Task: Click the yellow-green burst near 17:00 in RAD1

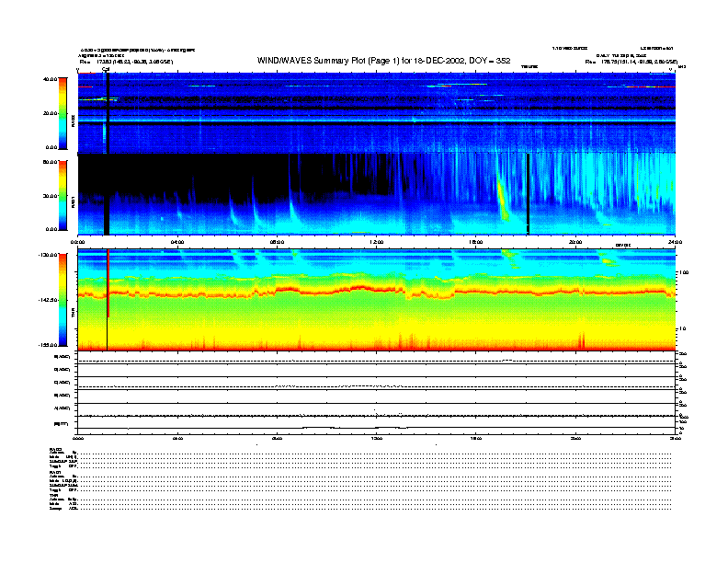Action: pos(503,198)
